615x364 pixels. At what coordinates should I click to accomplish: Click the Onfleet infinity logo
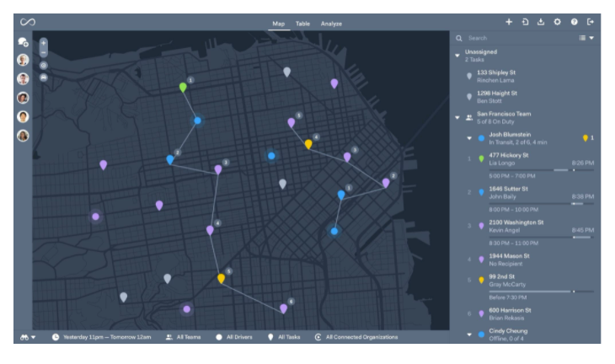(x=28, y=22)
